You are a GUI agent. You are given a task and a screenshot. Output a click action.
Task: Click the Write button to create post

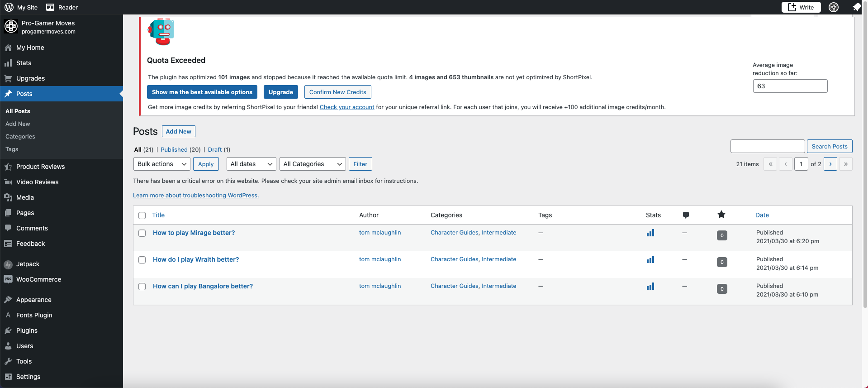[801, 7]
